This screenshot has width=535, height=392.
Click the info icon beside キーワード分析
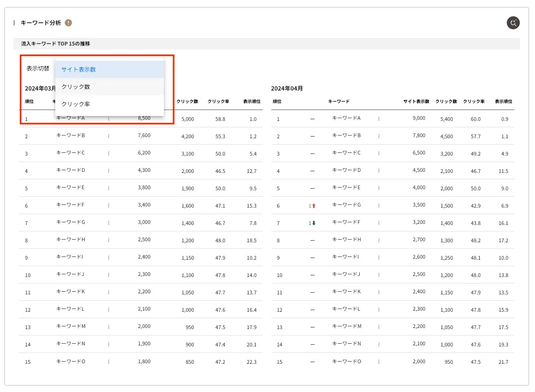[68, 23]
